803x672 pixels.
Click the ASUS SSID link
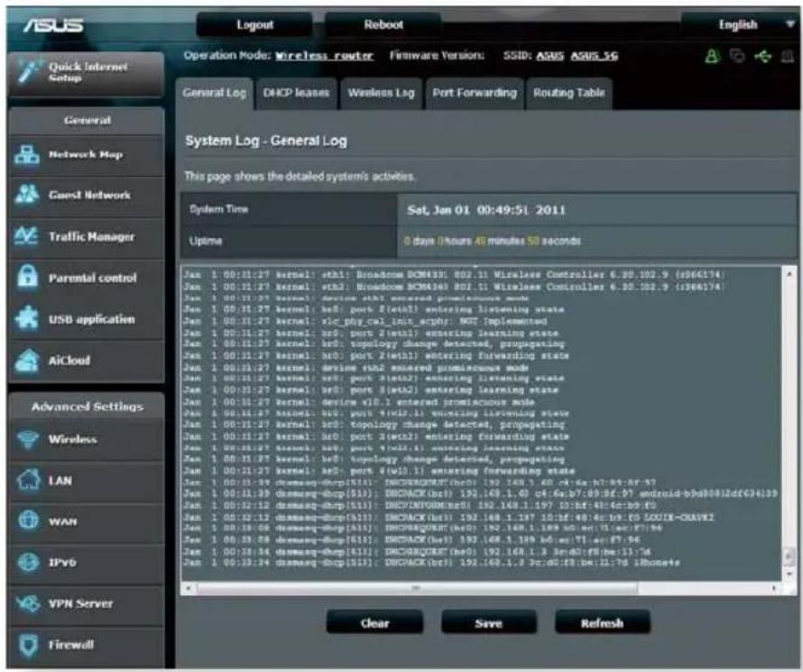pos(550,56)
